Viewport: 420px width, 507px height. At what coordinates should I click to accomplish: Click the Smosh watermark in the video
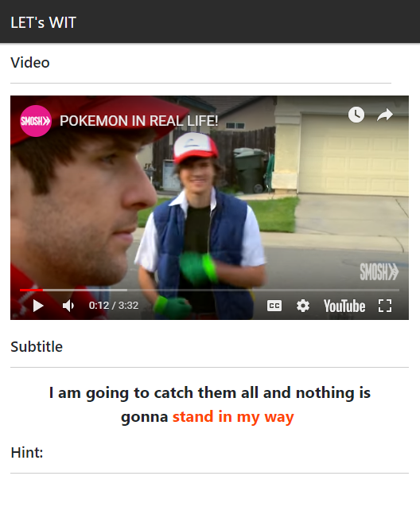[379, 271]
